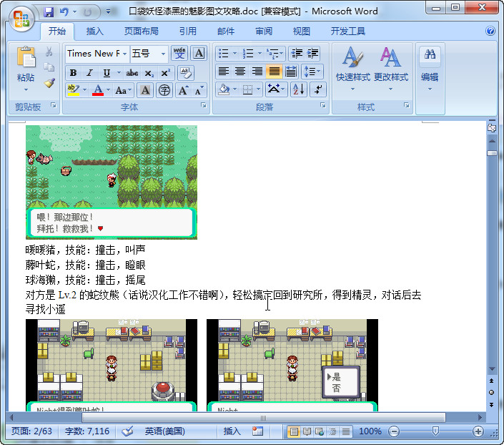The height and width of the screenshot is (445, 504).
Task: Clear formatting with eraser icon
Action: tap(186, 73)
